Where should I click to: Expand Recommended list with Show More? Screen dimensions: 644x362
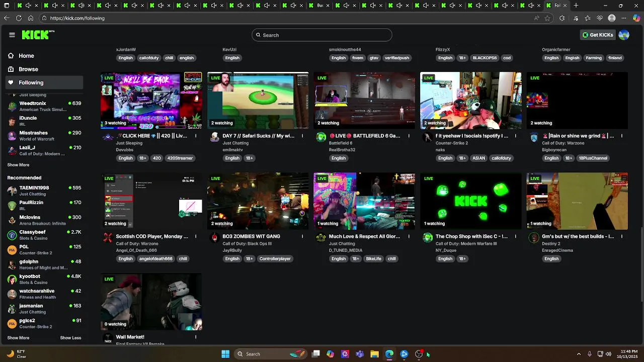(18, 338)
